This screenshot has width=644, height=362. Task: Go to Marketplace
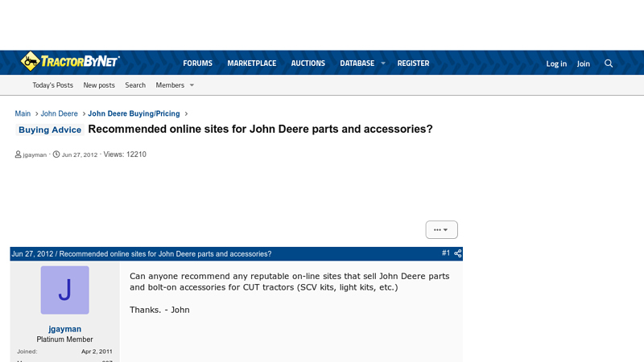(251, 64)
